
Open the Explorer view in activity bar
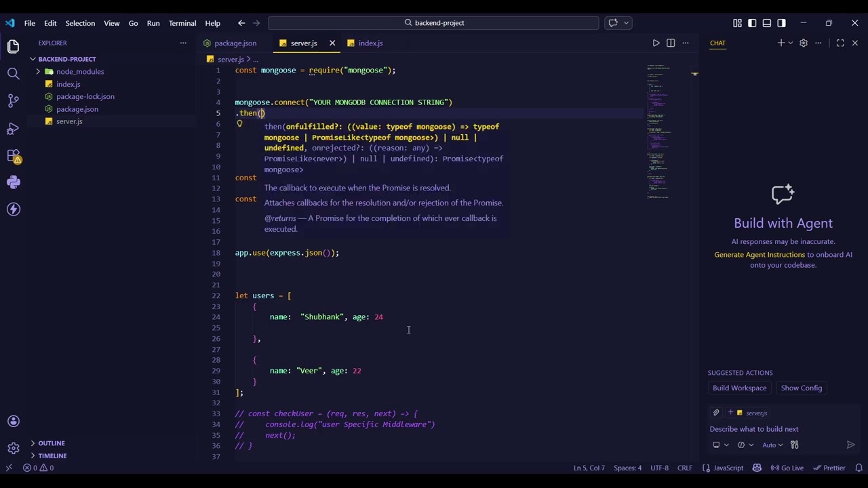[x=14, y=47]
